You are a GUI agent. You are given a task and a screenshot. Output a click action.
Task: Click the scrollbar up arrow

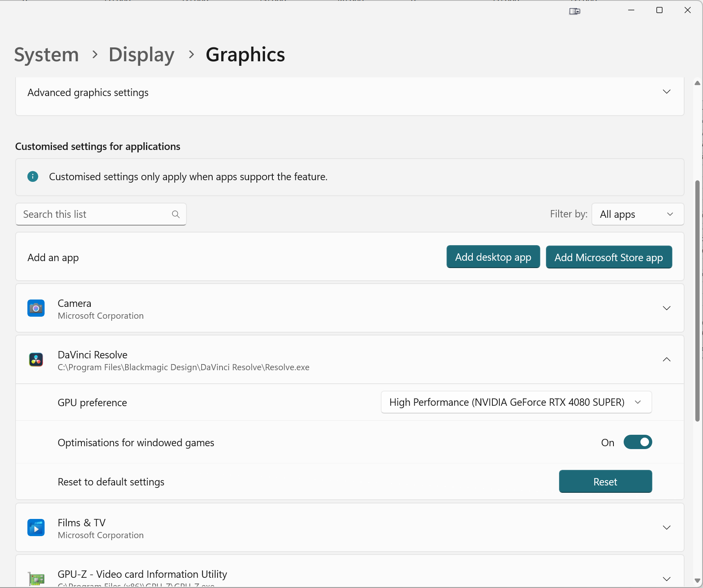[698, 83]
